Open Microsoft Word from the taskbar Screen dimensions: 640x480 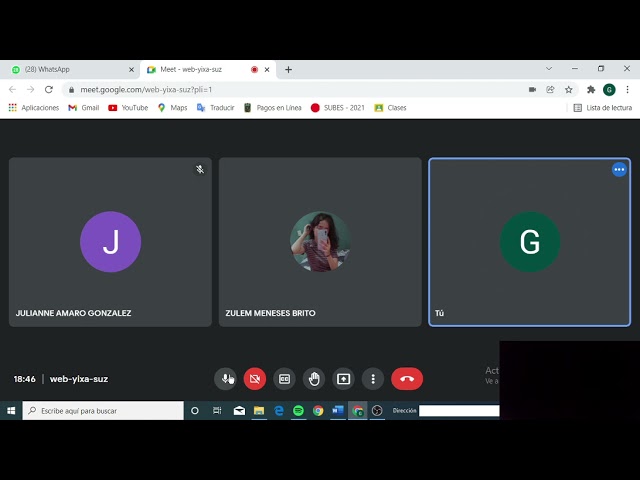(338, 411)
